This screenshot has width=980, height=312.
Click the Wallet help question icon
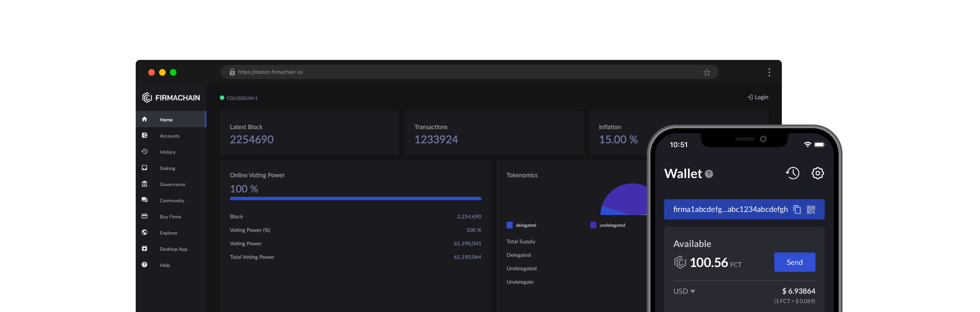point(709,174)
